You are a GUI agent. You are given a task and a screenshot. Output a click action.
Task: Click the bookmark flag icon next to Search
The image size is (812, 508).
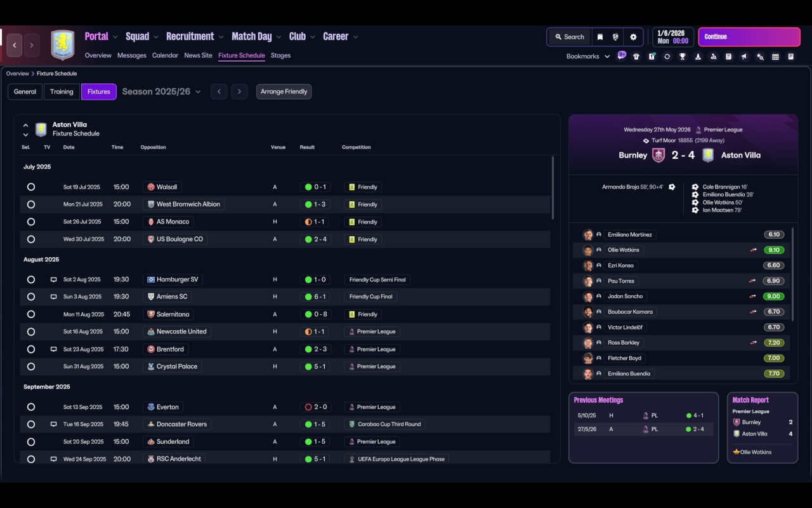(x=599, y=37)
